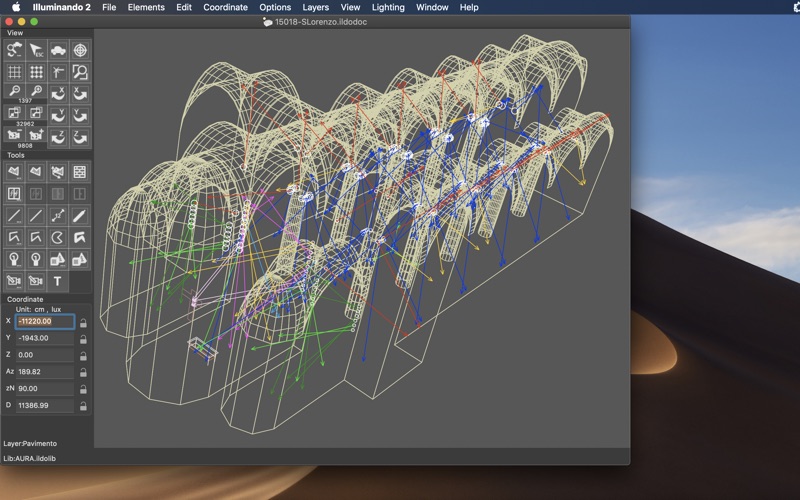Click the axes origin icon
The width and height of the screenshot is (800, 500).
[x=58, y=72]
